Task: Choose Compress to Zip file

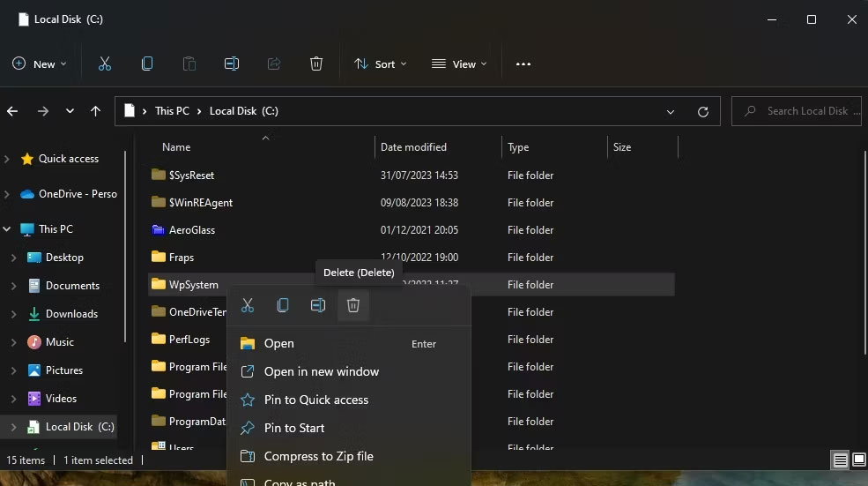Action: click(349, 456)
